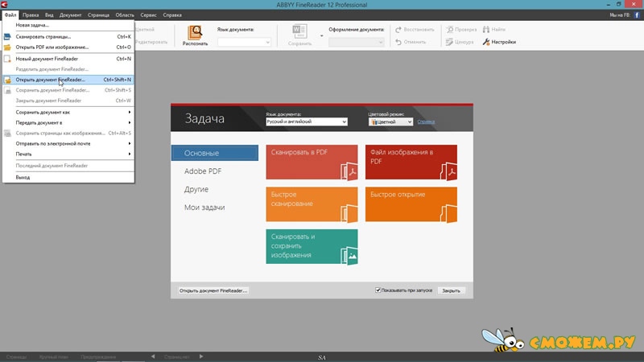Open the Документ menu

tap(70, 15)
